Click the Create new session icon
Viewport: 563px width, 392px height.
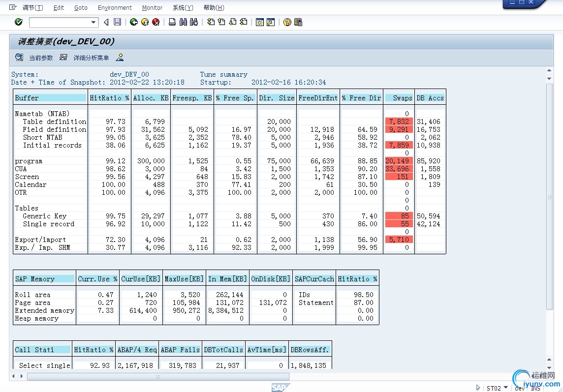(x=259, y=22)
